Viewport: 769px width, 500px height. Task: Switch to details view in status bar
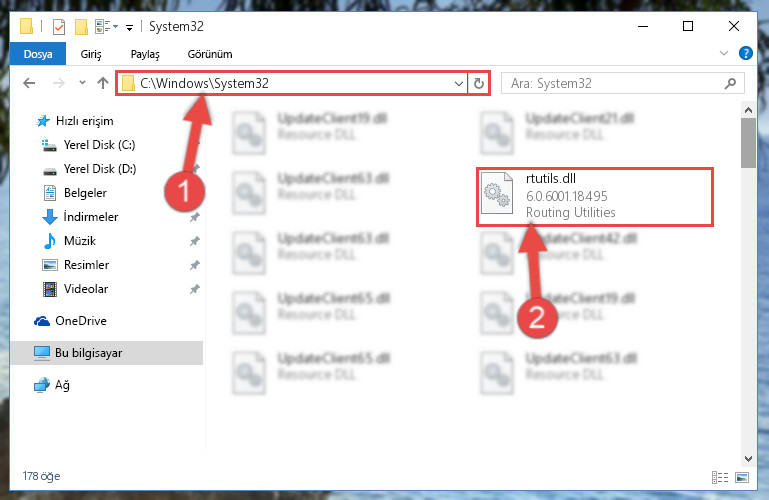(x=719, y=477)
